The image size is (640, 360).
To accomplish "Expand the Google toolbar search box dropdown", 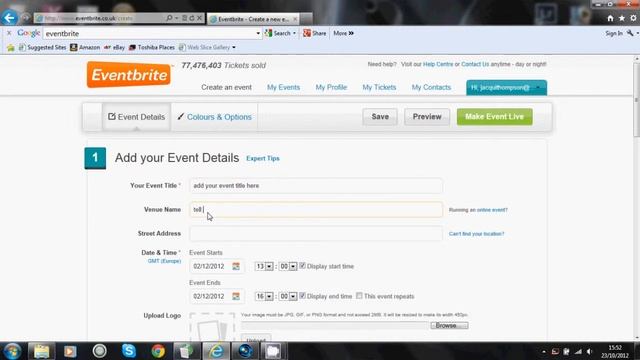I will point(258,33).
